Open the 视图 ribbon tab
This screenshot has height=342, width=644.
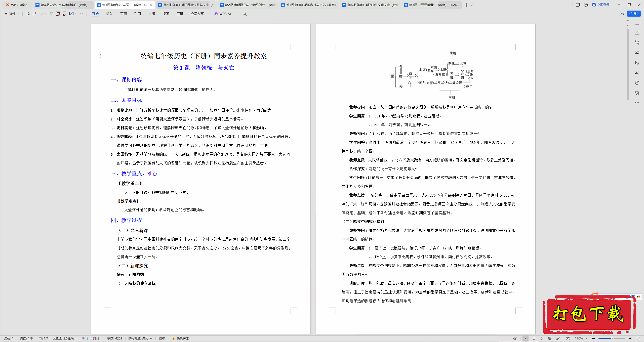[166, 14]
